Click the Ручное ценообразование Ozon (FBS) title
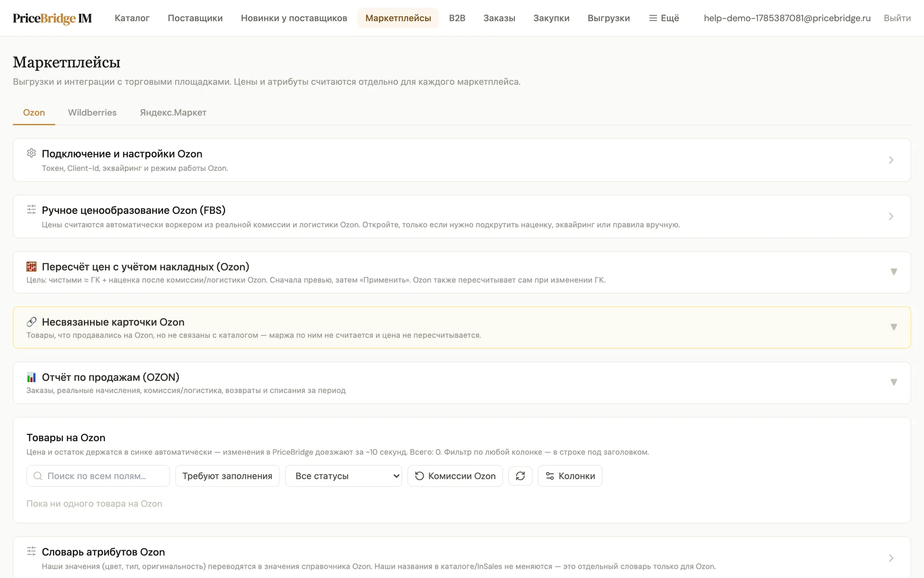The image size is (924, 578). tap(133, 210)
